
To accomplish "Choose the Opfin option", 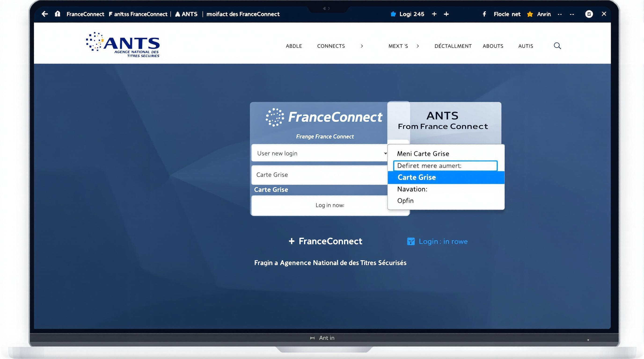I will (x=405, y=201).
